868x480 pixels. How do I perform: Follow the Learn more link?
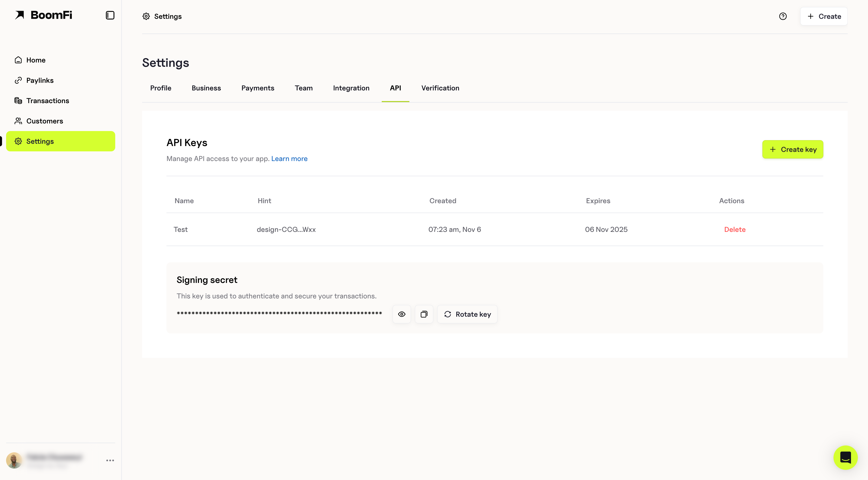coord(289,158)
